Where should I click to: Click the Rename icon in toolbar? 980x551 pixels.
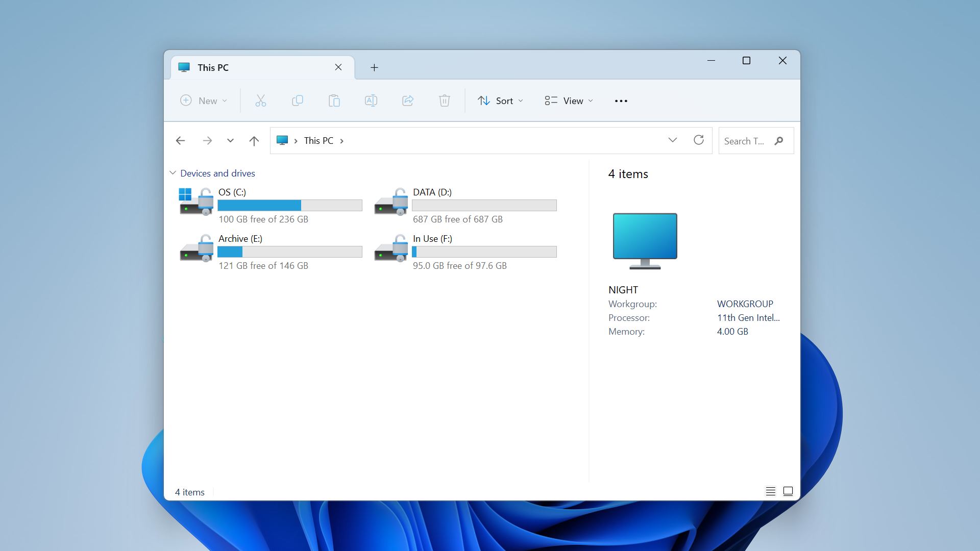click(x=370, y=101)
